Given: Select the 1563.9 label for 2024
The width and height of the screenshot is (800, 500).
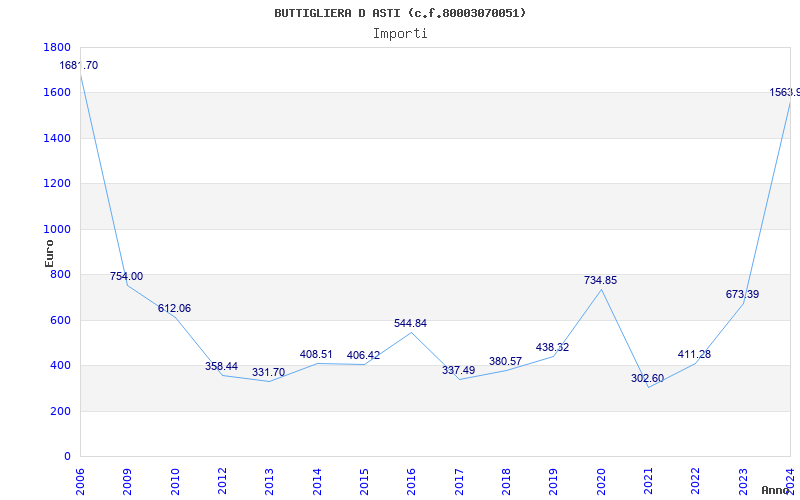Looking at the screenshot, I should (x=785, y=92).
